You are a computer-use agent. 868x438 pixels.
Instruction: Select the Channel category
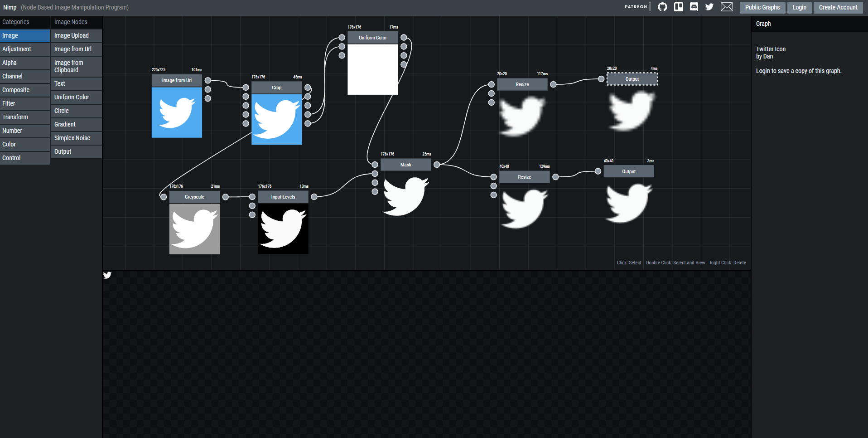(25, 76)
